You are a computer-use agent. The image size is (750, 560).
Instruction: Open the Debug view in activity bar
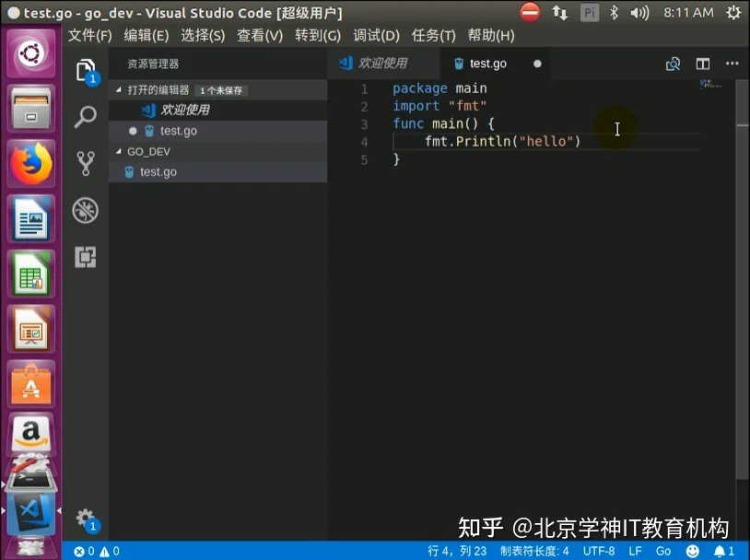click(86, 210)
